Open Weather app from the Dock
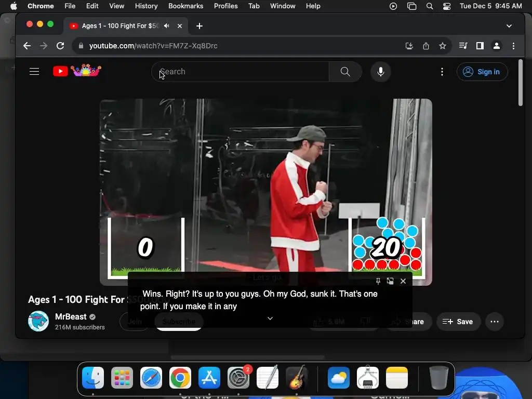Screen dimensions: 532x399 pyautogui.click(x=339, y=378)
